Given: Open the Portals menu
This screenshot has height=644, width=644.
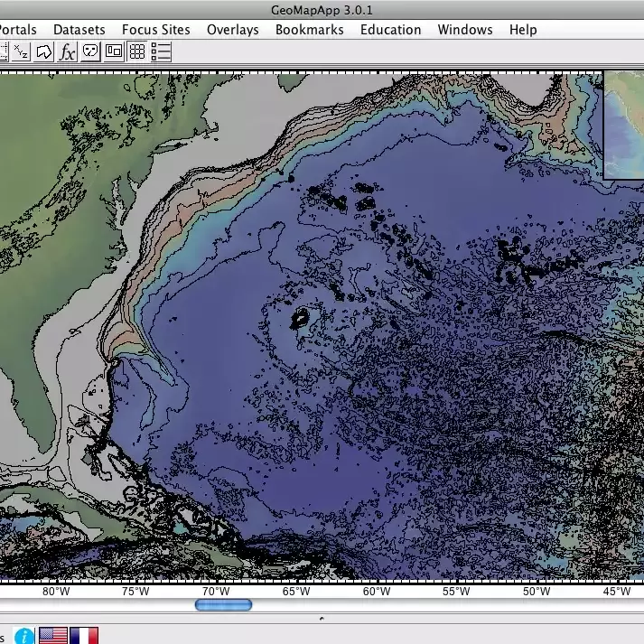Looking at the screenshot, I should (x=16, y=30).
